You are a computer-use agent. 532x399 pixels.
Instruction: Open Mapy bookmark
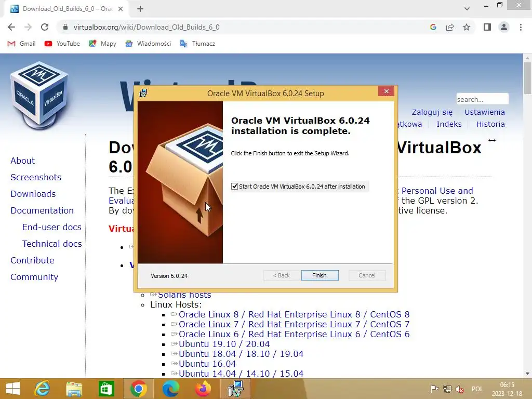[x=102, y=44]
